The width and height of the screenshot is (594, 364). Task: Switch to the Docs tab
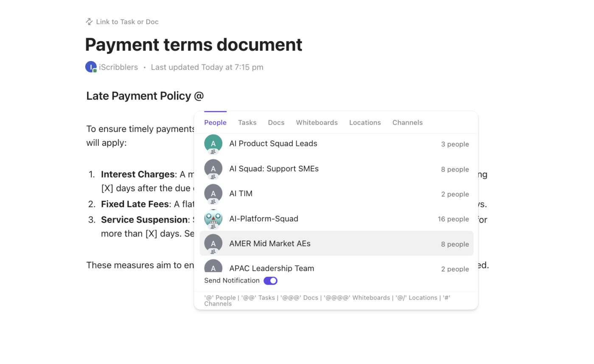[276, 122]
